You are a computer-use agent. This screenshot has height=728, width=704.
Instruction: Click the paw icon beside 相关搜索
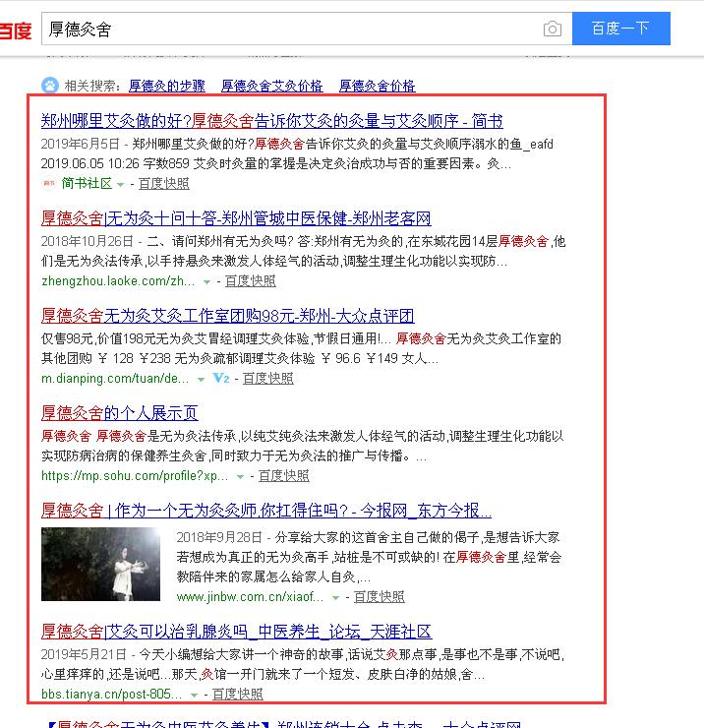pos(49,86)
